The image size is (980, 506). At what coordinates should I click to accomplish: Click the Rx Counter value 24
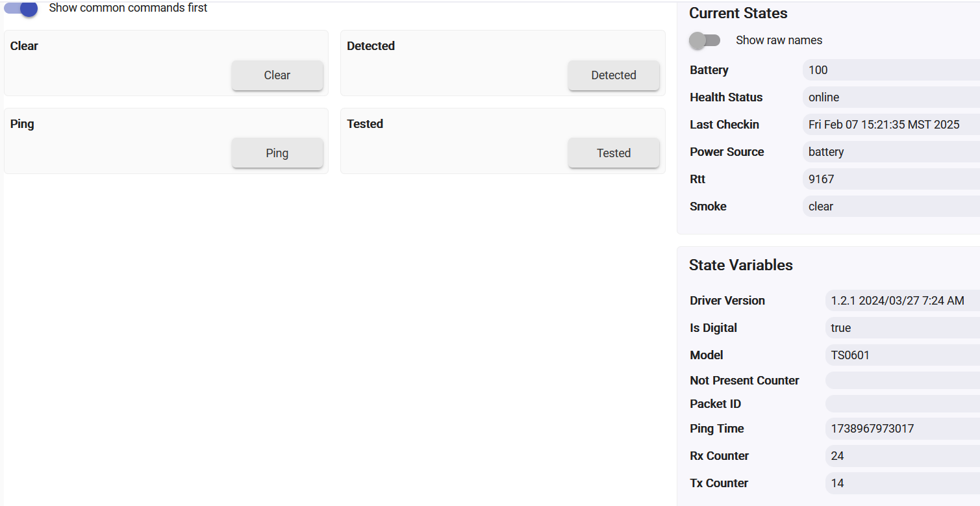point(903,456)
